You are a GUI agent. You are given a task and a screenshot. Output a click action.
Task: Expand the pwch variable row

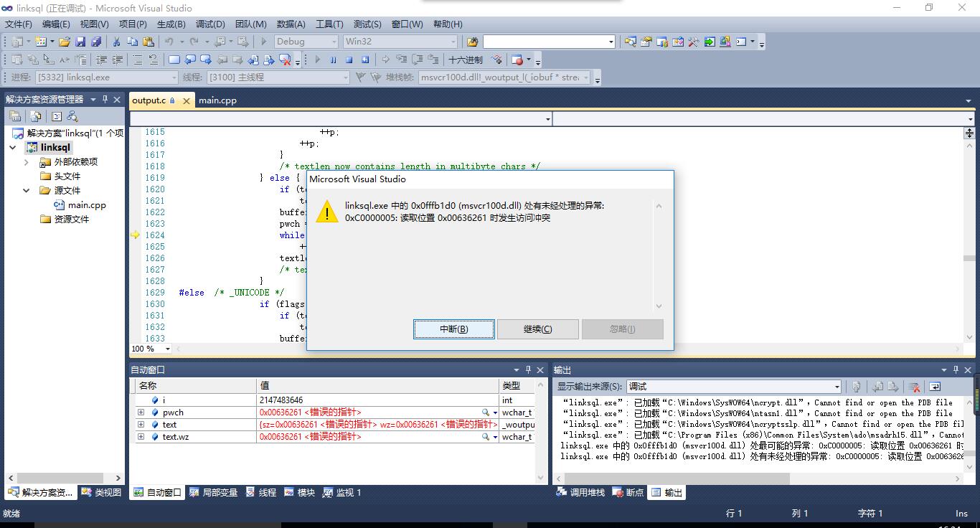click(x=141, y=412)
